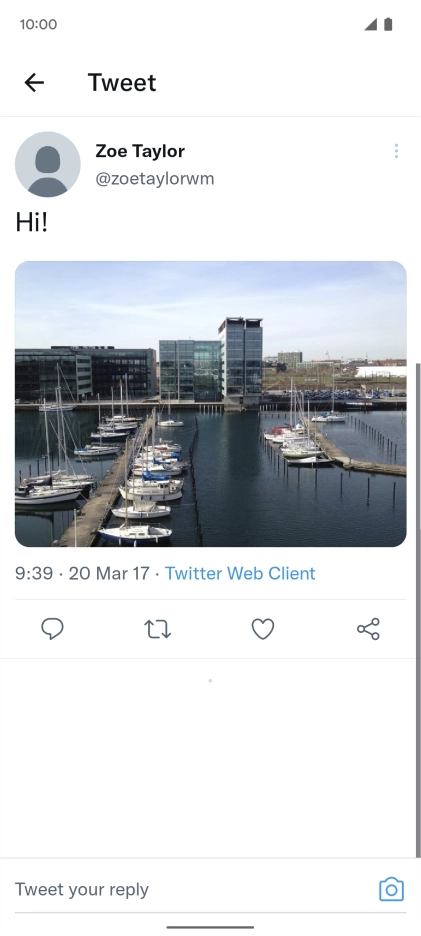This screenshot has height=936, width=421.
Task: Go back using the arrow icon
Action: 34,82
